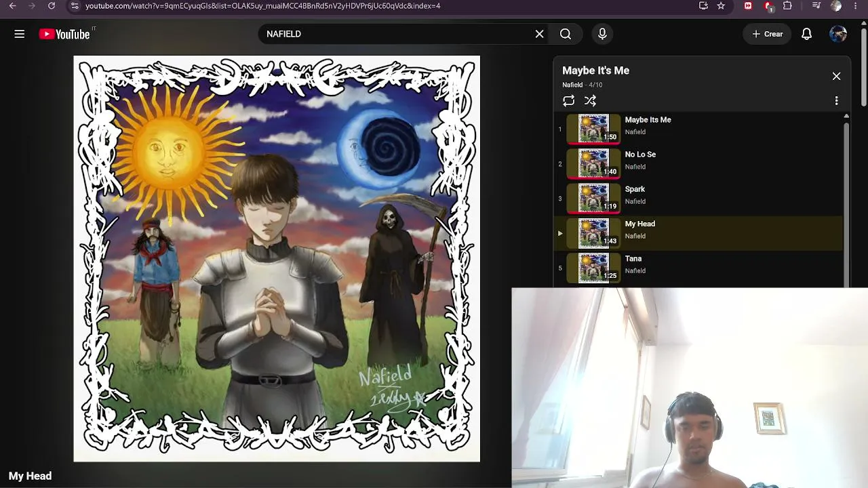Select the YouTube URL in address bar
Screen dimensions: 868x488
(263, 6)
